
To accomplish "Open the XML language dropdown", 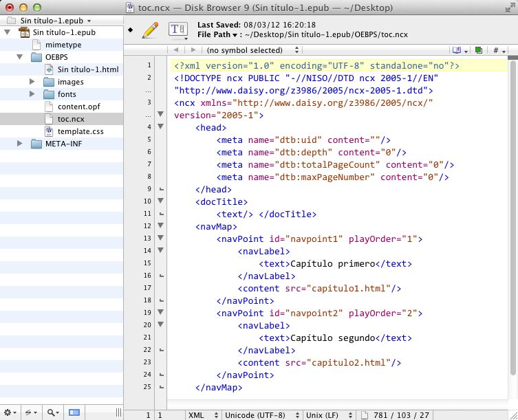I will (203, 415).
